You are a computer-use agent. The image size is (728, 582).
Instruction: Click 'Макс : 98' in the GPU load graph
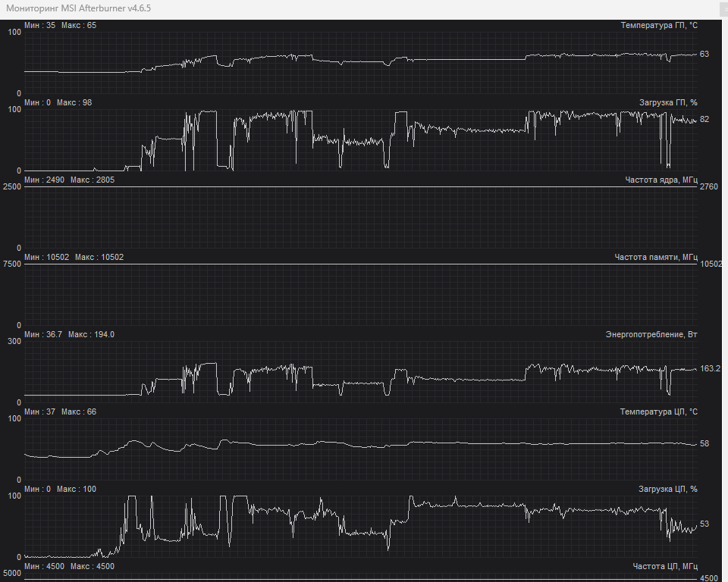pos(74,102)
